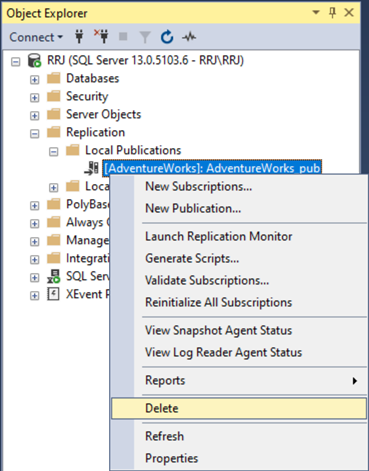Expand the Server Objects node
Viewport: 369px width, 471px height.
coord(35,116)
